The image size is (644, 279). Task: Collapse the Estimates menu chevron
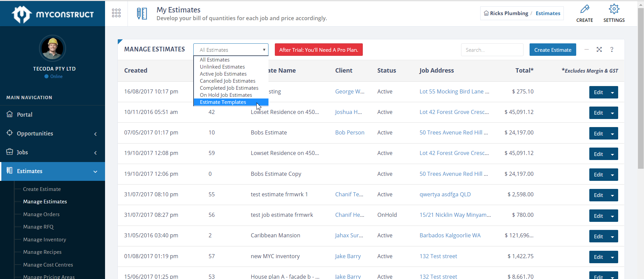pyautogui.click(x=95, y=171)
